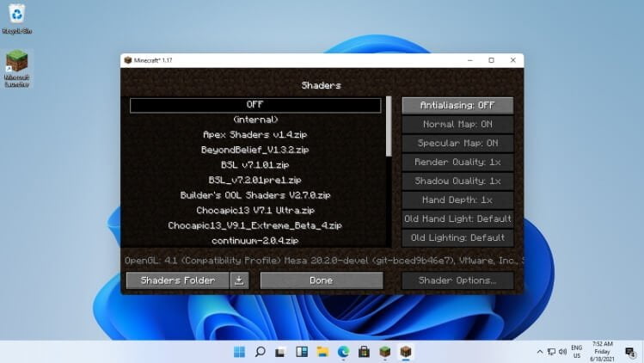Open Shader Options... button

457,280
